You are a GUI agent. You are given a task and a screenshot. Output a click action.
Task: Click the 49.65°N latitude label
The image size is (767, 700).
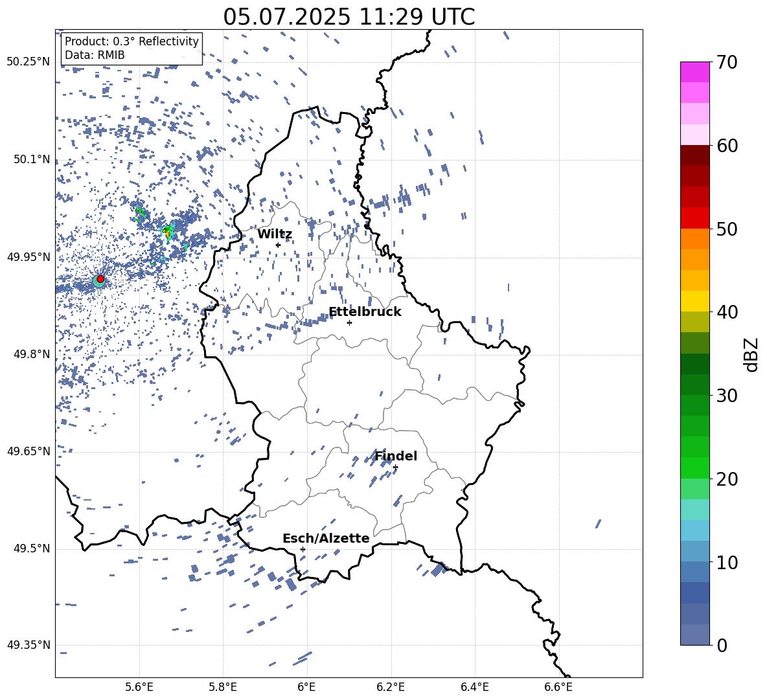29,451
